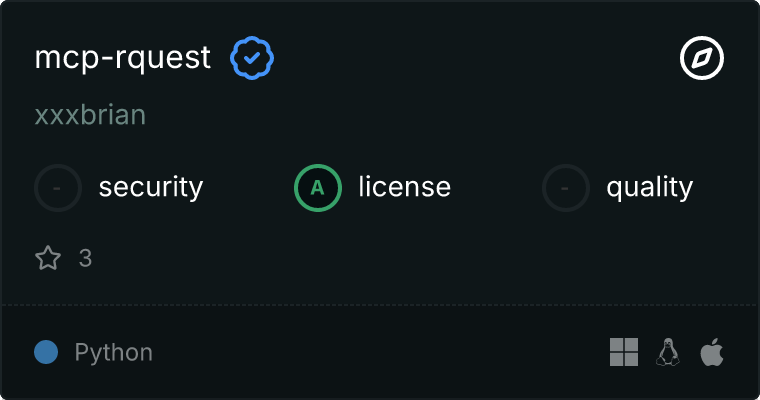
Task: Click the star icon
Action: point(48,259)
